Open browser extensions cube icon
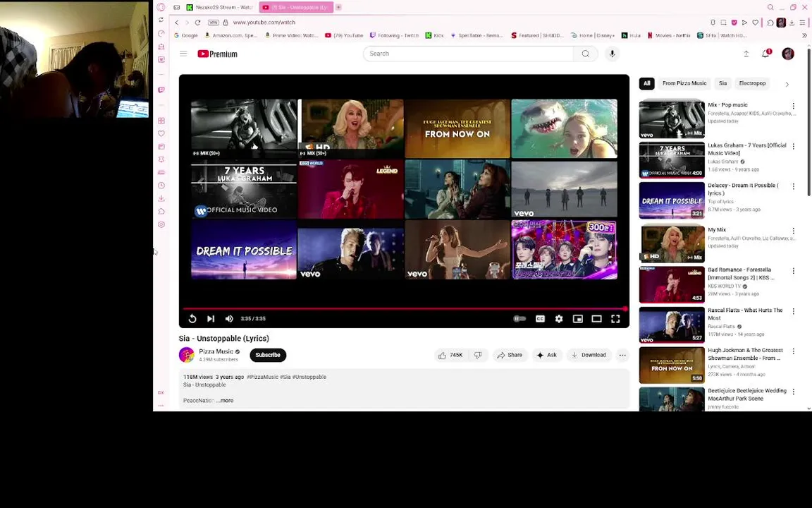This screenshot has height=508, width=812. pos(770,23)
